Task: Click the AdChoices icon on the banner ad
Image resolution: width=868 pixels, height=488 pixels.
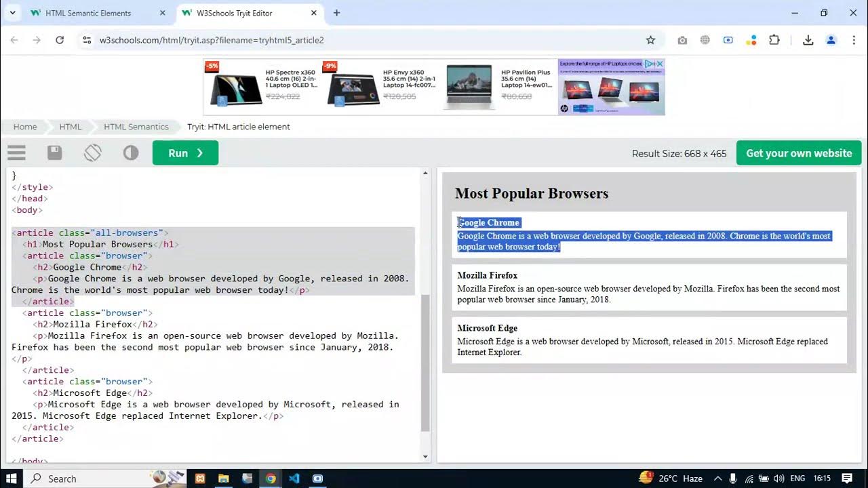Action: 650,64
